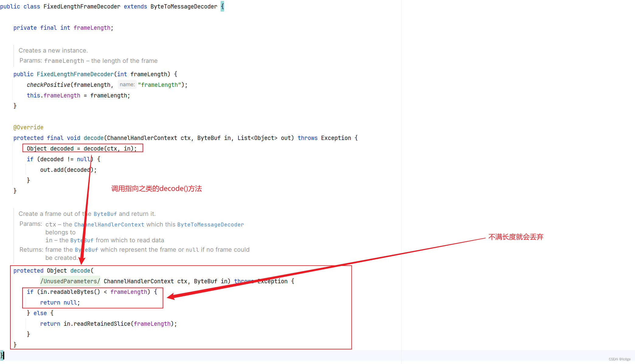Click ByteToMessageDecoder in the extends clause
This screenshot has width=635, height=364.
pyautogui.click(x=184, y=6)
